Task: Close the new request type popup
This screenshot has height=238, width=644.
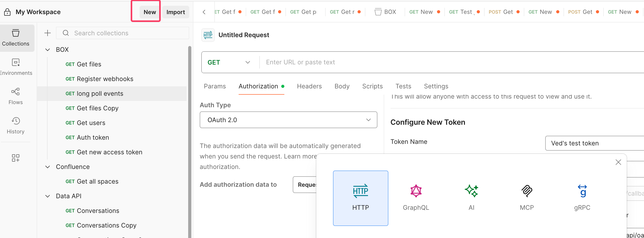Action: [x=618, y=162]
